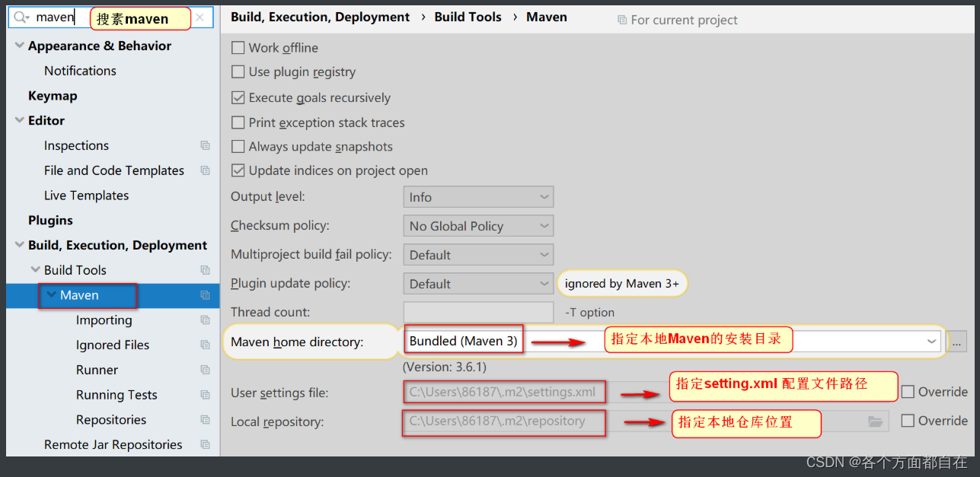Select Importing under Maven
This screenshot has height=477, width=980.
104,320
